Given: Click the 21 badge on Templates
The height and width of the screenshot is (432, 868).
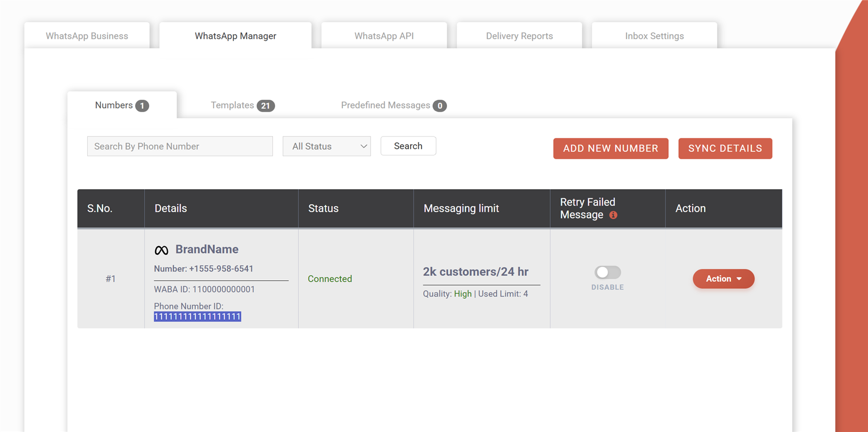Looking at the screenshot, I should click(266, 106).
